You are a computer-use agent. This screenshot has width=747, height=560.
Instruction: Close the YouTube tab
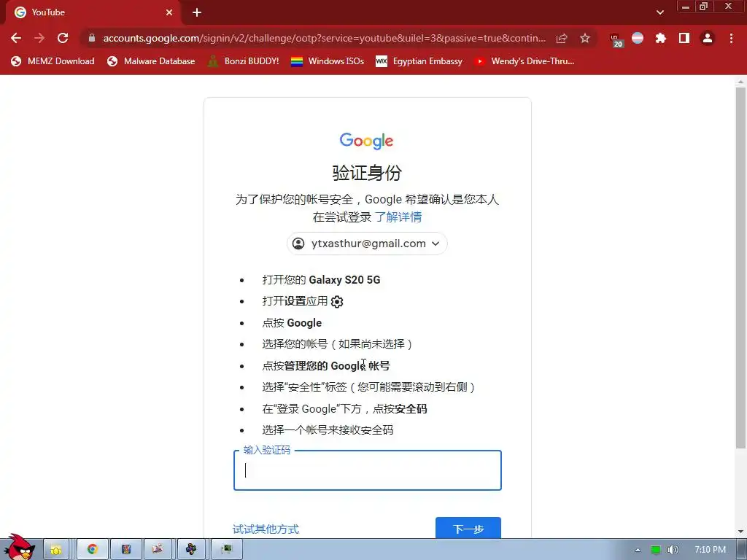pos(169,12)
